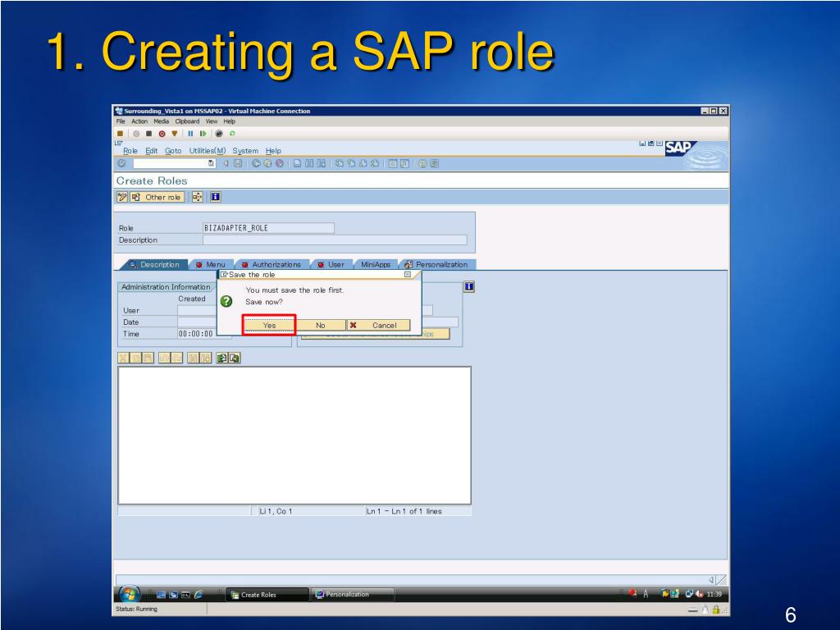840x630 pixels.
Task: Switch to the Description tab
Action: click(155, 265)
